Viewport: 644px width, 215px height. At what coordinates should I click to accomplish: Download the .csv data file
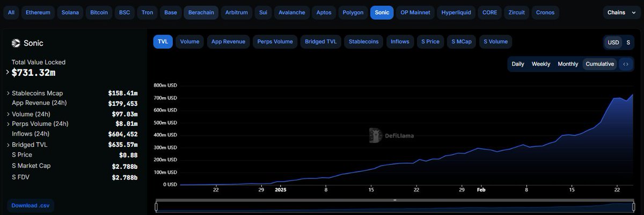coord(31,205)
